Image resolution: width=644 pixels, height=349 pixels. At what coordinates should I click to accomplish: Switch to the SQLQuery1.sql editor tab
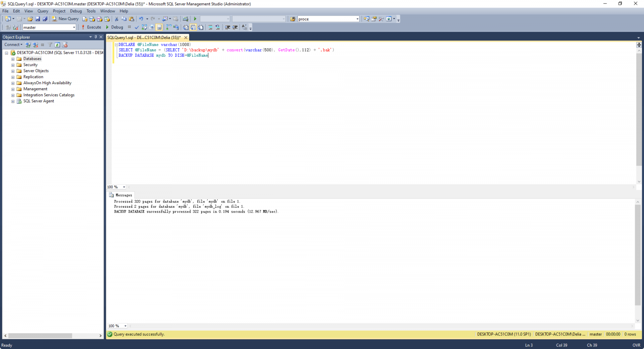(x=144, y=37)
